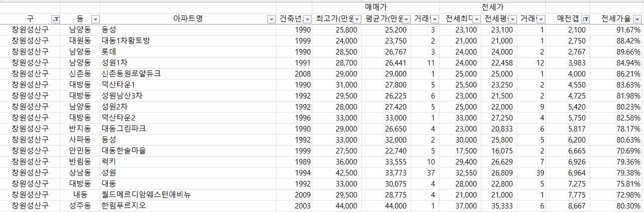Select the 안민동 neighborhood cell
This screenshot has width=644, height=212.
point(80,150)
